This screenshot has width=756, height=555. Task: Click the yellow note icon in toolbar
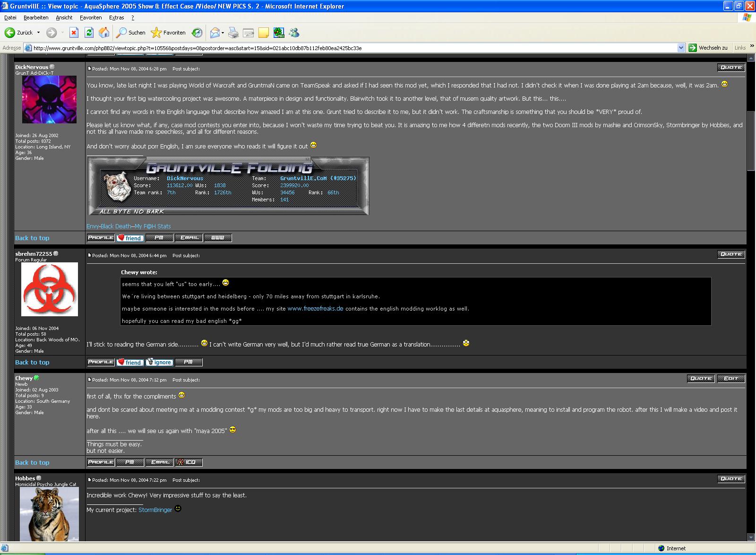point(264,33)
